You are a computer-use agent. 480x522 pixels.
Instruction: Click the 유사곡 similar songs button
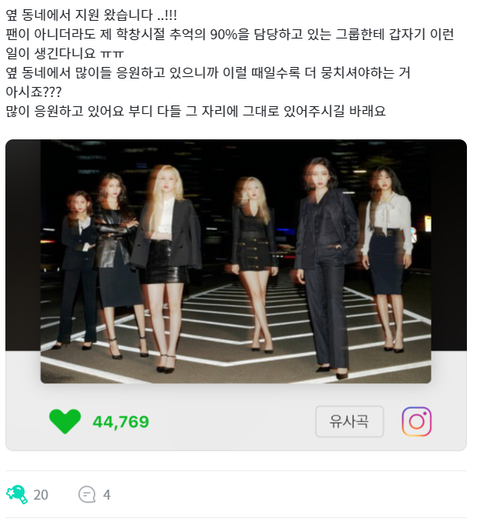pos(349,422)
